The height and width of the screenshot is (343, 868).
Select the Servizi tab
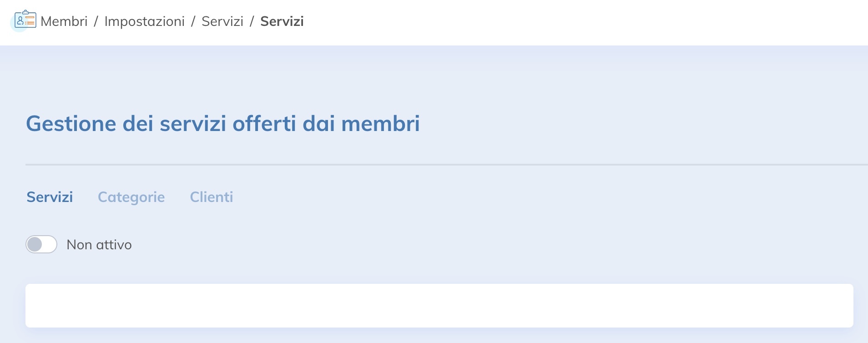[x=50, y=197]
